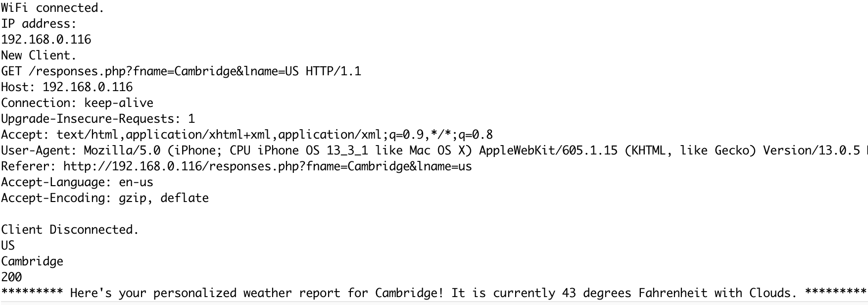
Task: Click "personalized weather report" in the last line
Action: coord(246,293)
